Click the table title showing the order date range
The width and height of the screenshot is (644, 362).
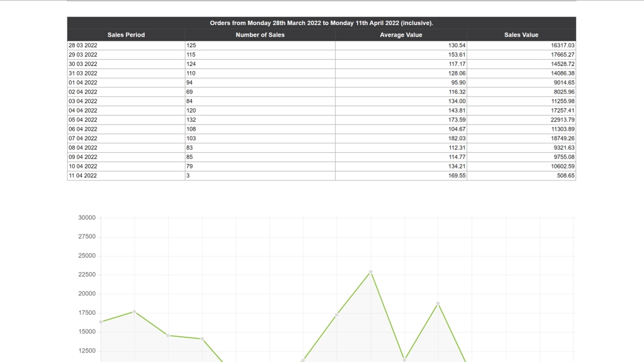(321, 23)
